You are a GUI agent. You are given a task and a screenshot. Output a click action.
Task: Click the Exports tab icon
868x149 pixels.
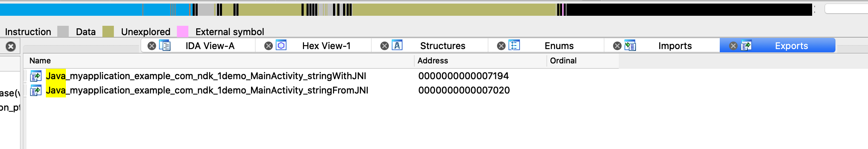pyautogui.click(x=746, y=46)
